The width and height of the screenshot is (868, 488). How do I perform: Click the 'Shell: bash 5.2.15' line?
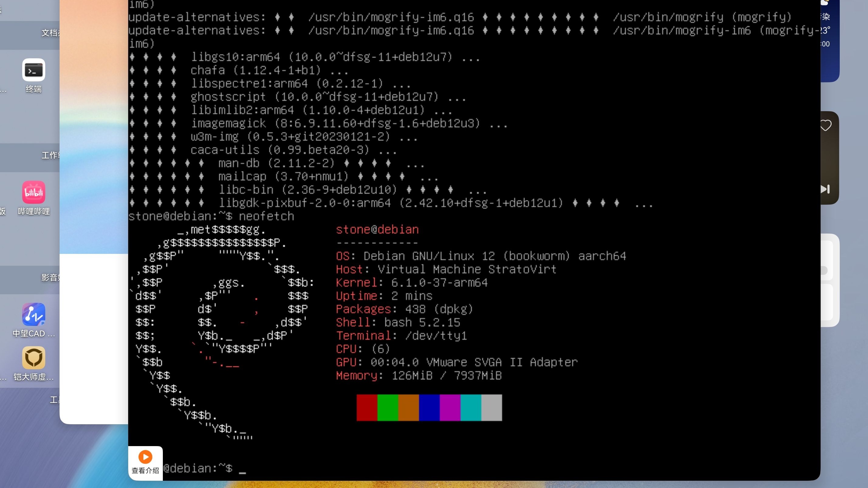pos(398,322)
